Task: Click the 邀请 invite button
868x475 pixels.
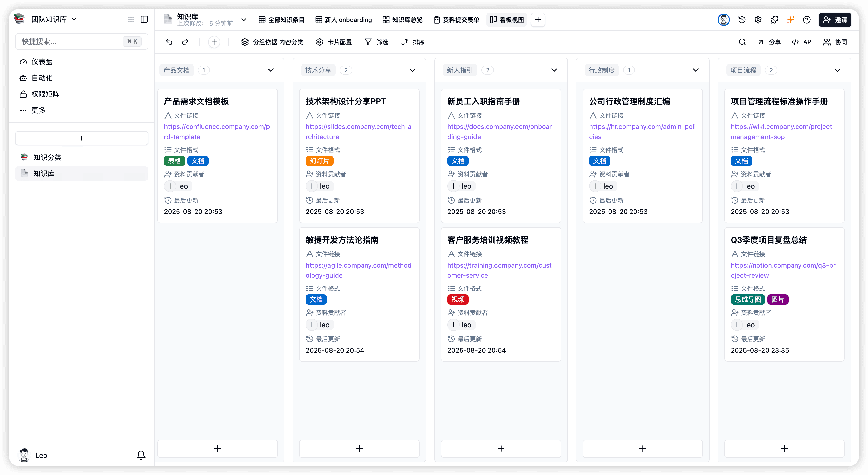Action: pyautogui.click(x=835, y=20)
